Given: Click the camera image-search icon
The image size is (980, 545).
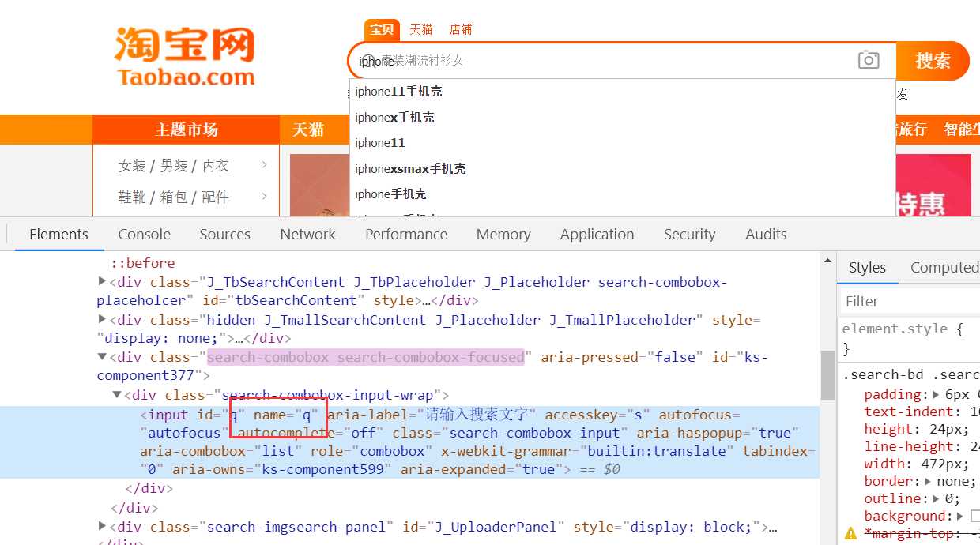Looking at the screenshot, I should tap(869, 60).
